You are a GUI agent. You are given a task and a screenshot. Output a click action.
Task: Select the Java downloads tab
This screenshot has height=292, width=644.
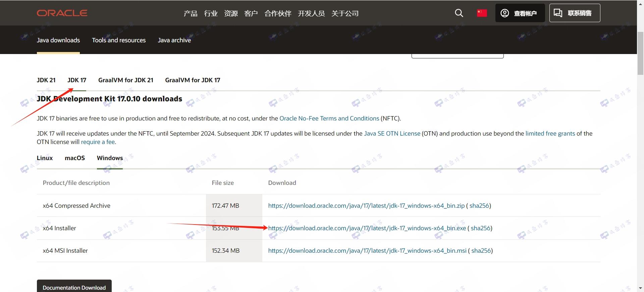[x=58, y=40]
